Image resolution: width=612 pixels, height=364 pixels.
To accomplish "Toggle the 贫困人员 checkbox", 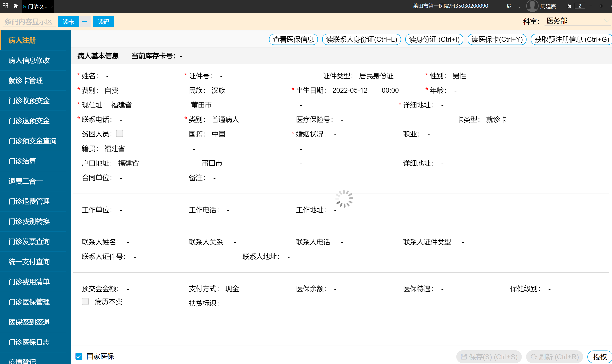I will pyautogui.click(x=120, y=133).
